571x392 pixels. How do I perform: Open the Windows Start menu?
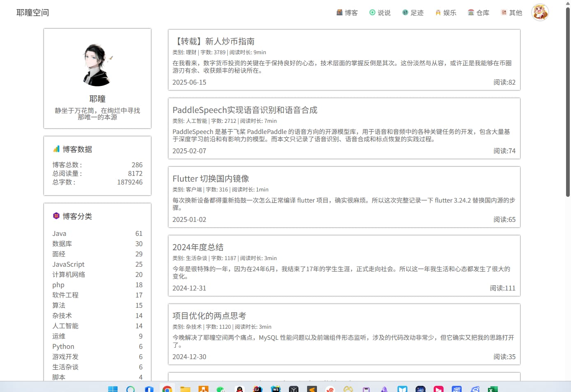click(x=113, y=389)
